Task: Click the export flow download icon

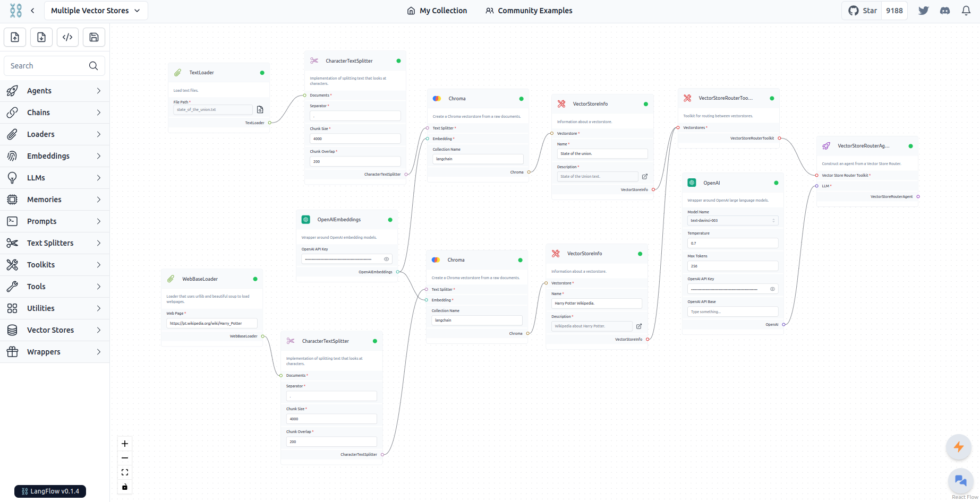Action: tap(41, 37)
